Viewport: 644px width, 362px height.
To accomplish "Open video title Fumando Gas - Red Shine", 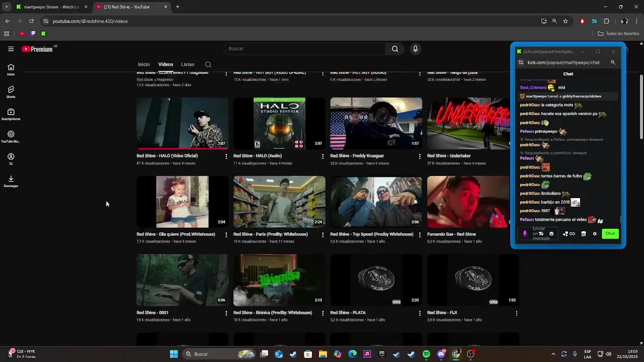I will 451,234.
